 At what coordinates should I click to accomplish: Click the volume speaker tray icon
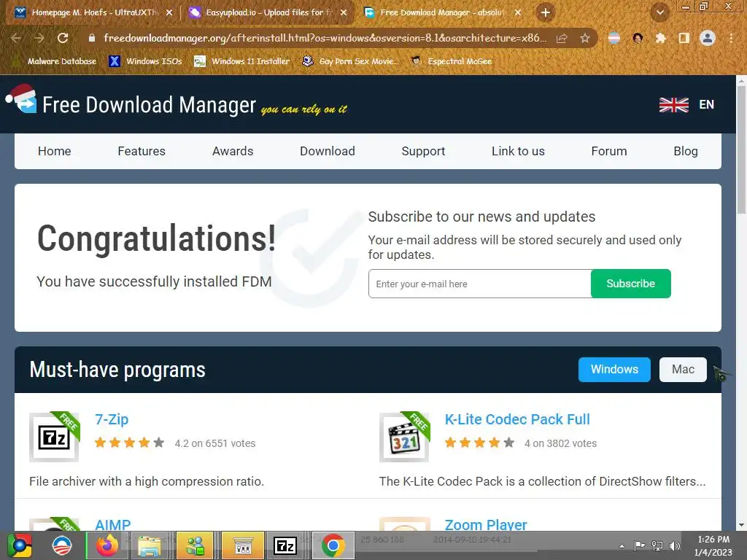(674, 546)
